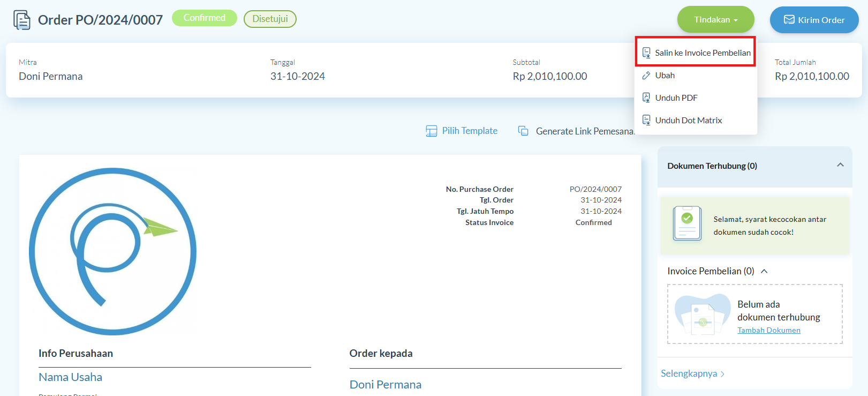Click the copy-document icon beside Salin ke Invoice
The width and height of the screenshot is (868, 396).
click(x=646, y=53)
